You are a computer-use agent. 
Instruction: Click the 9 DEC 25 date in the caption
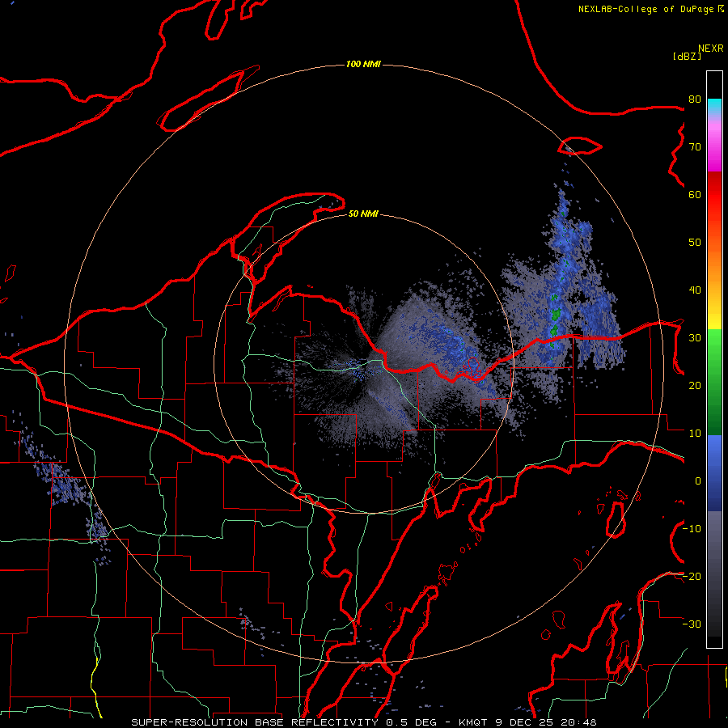[525, 722]
